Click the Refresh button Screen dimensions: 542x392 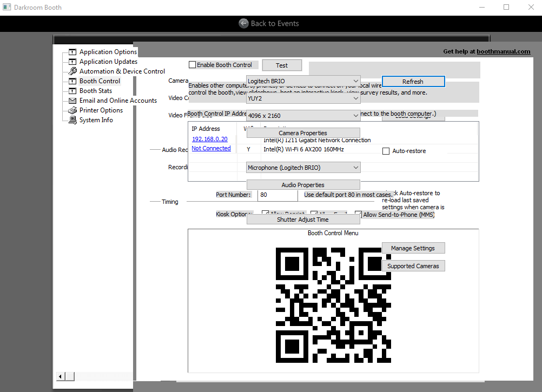(413, 82)
